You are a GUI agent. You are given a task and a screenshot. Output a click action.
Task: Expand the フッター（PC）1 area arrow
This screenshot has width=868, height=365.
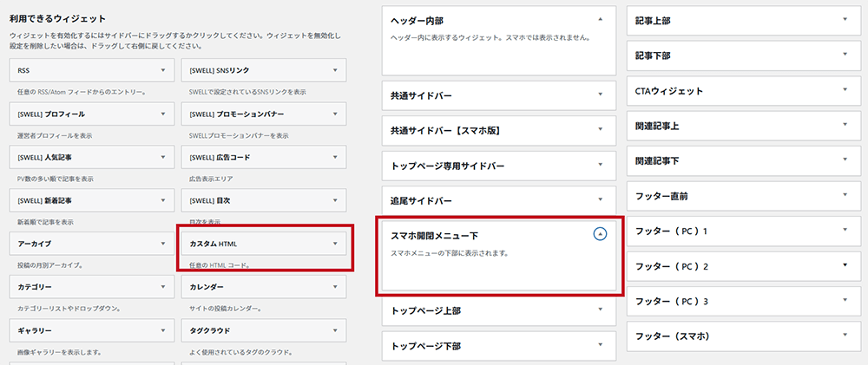coord(845,230)
